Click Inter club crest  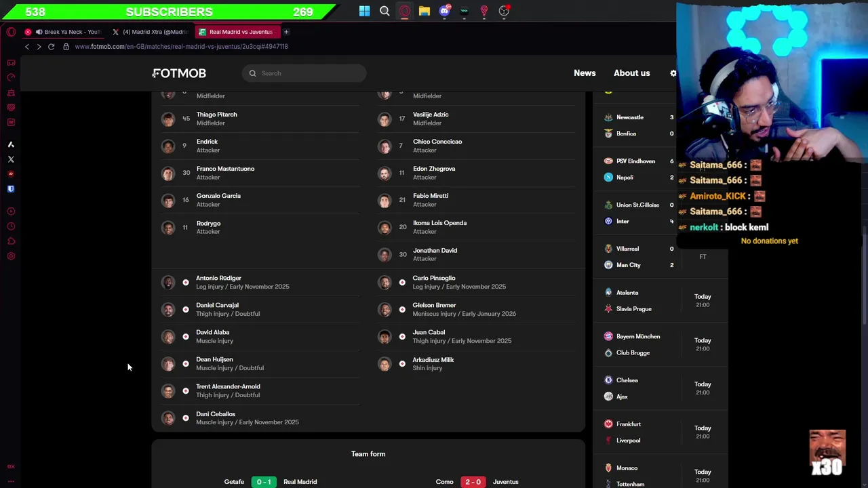click(x=608, y=221)
